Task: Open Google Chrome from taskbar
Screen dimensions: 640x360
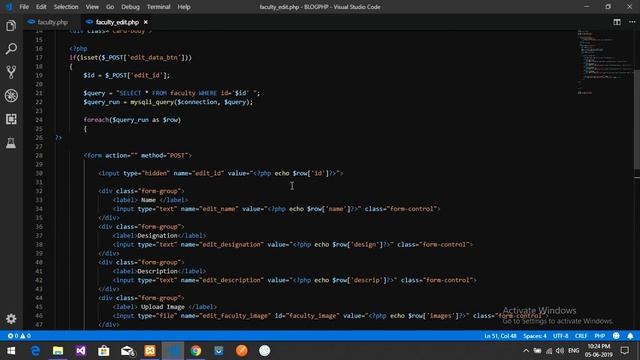Action: [x=196, y=351]
